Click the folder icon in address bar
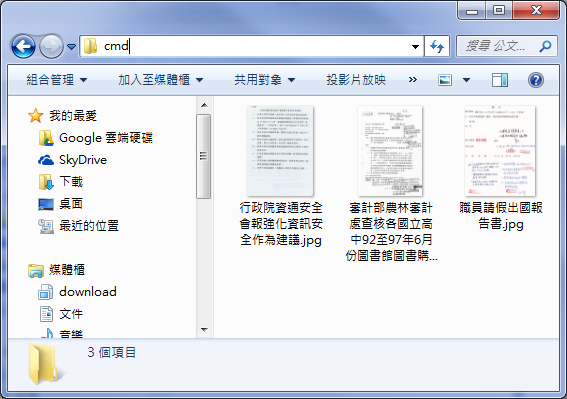 pyautogui.click(x=90, y=46)
